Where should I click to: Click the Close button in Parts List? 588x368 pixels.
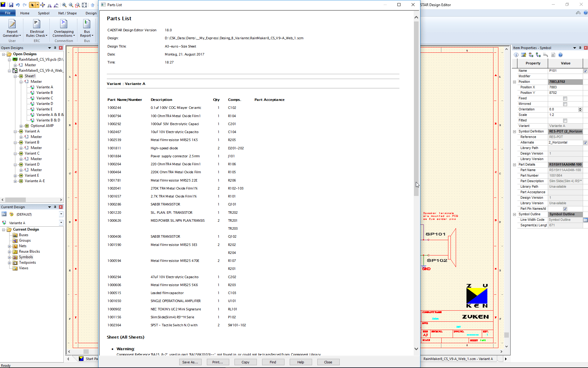[x=328, y=362]
